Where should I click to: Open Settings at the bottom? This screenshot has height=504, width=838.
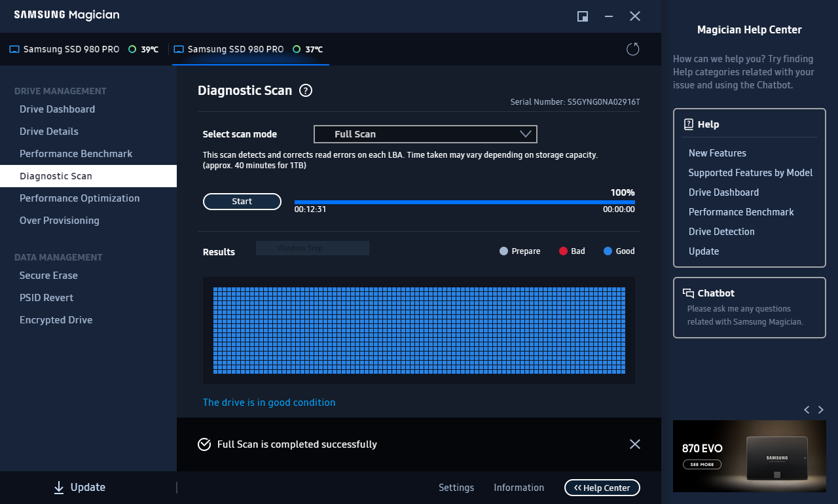tap(456, 488)
